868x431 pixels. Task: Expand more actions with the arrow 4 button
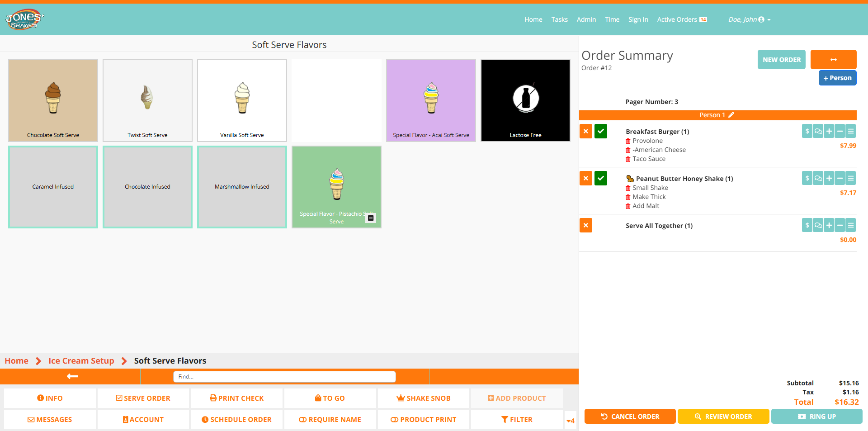(570, 421)
